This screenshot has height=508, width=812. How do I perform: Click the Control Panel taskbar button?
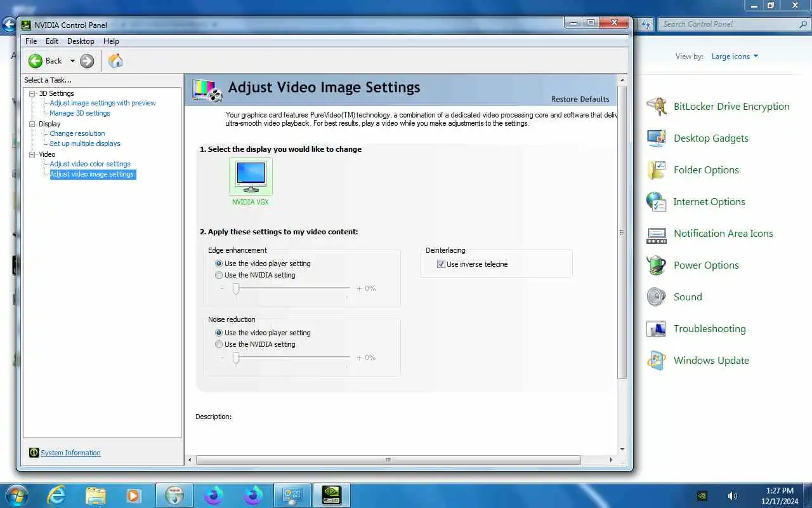click(292, 495)
